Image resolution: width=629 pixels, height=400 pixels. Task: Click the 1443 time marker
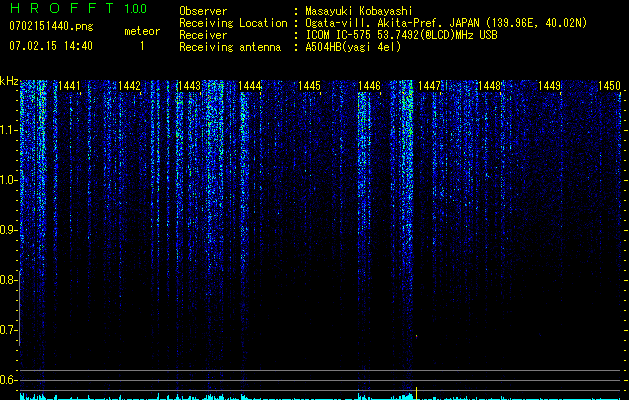click(x=189, y=86)
